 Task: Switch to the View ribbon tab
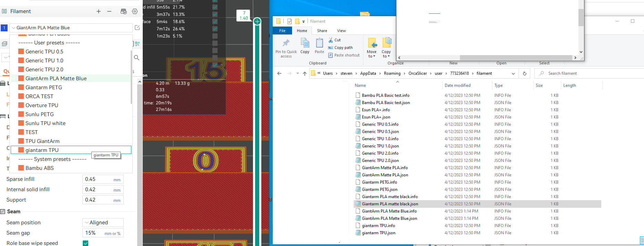(x=341, y=31)
